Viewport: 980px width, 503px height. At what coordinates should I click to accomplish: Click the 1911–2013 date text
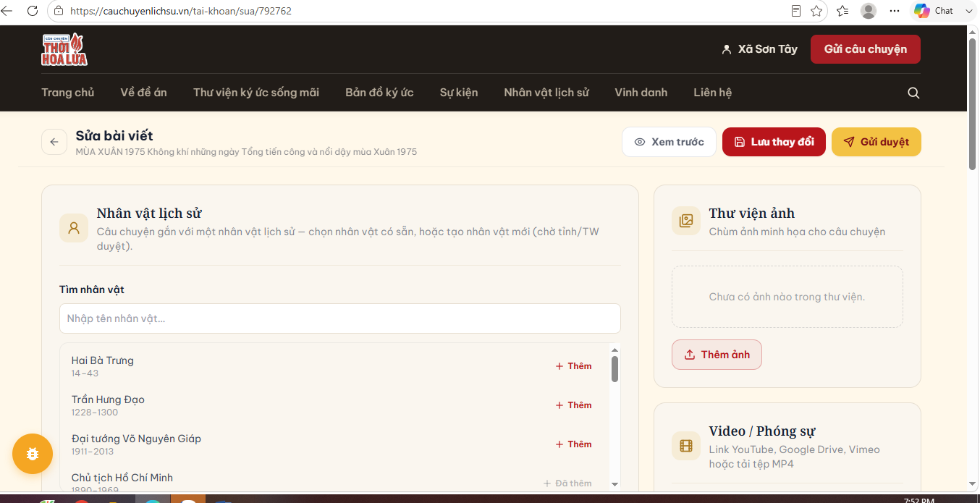pos(94,452)
